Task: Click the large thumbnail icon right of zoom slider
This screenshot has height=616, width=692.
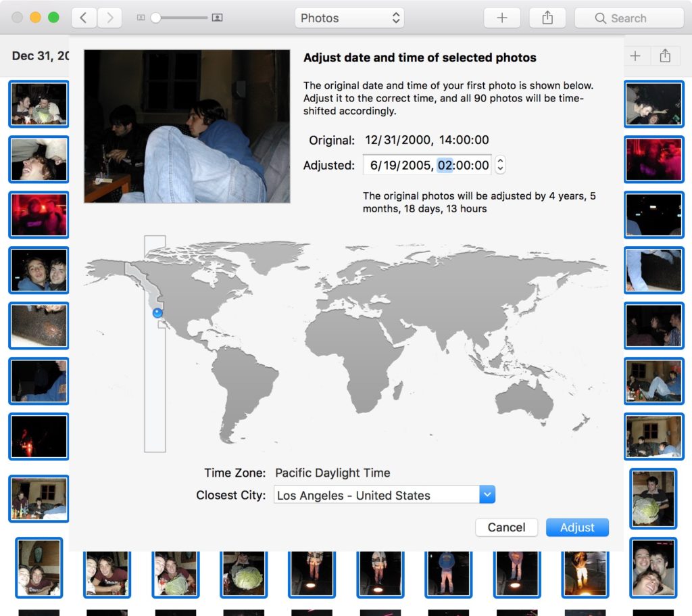Action: pos(217,18)
